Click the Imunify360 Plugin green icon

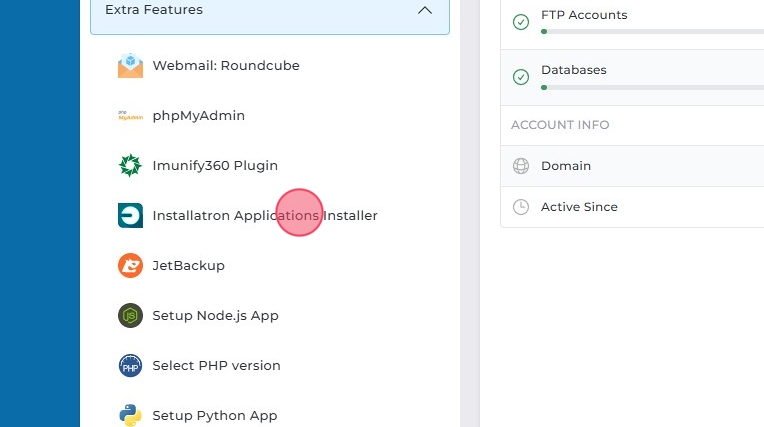point(130,166)
